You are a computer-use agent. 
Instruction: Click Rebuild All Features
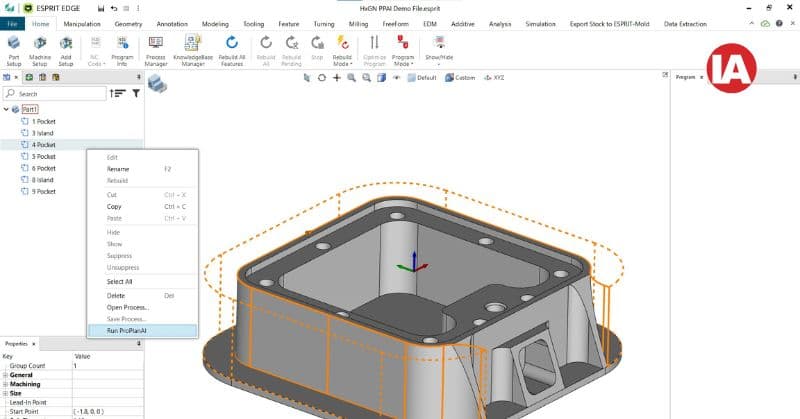(x=232, y=51)
